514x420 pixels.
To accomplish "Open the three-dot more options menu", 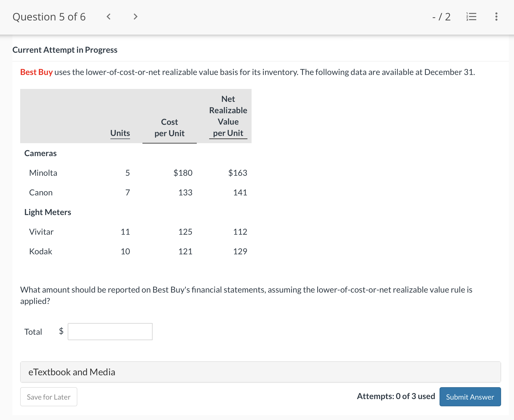I will pyautogui.click(x=496, y=17).
